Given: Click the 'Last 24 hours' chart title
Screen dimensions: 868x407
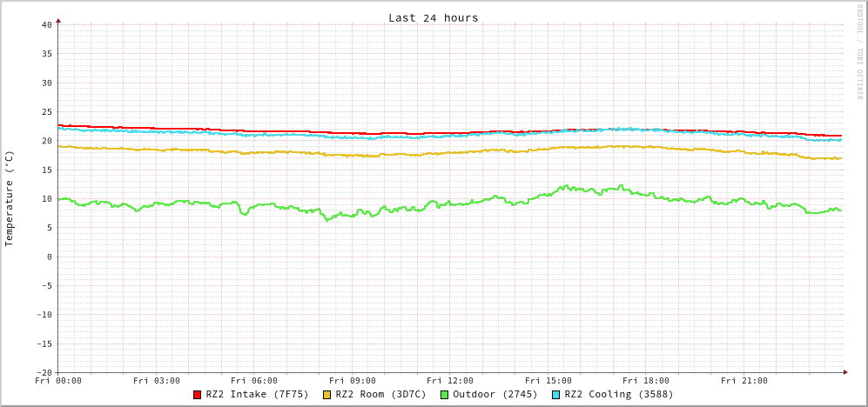Looking at the screenshot, I should [x=433, y=17].
